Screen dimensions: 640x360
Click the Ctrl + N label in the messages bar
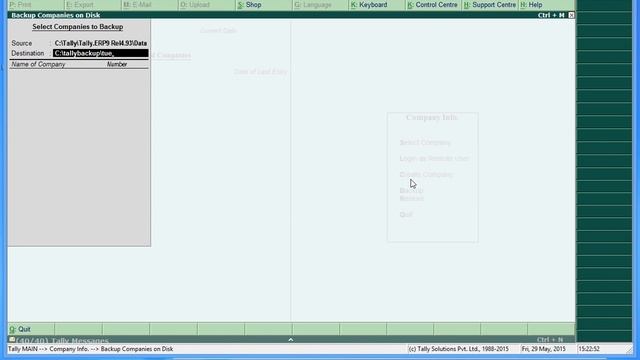click(x=550, y=340)
